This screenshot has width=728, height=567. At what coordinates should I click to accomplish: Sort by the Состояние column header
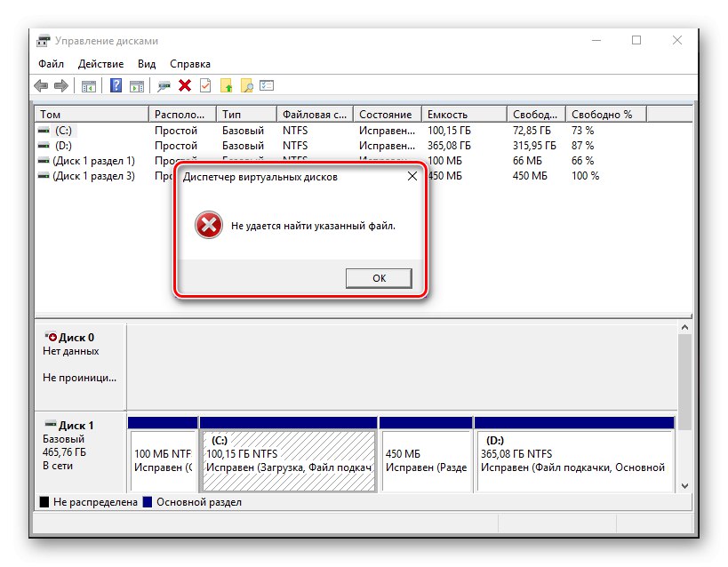[x=388, y=115]
